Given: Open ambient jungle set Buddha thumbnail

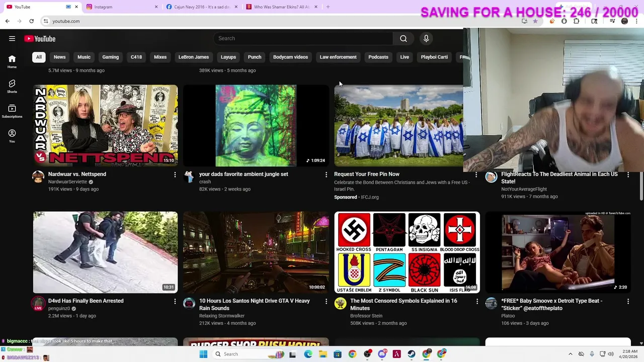Looking at the screenshot, I should click(x=256, y=125).
